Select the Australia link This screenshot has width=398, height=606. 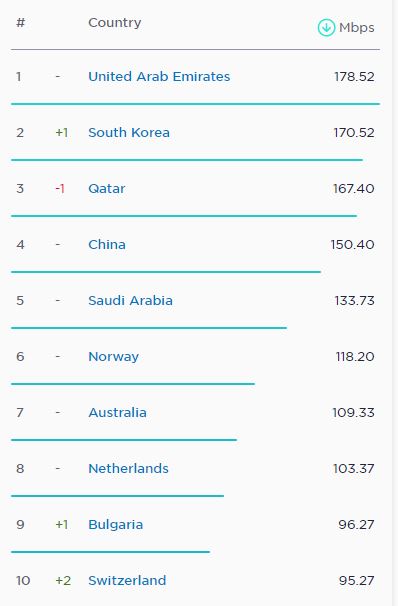pos(117,413)
